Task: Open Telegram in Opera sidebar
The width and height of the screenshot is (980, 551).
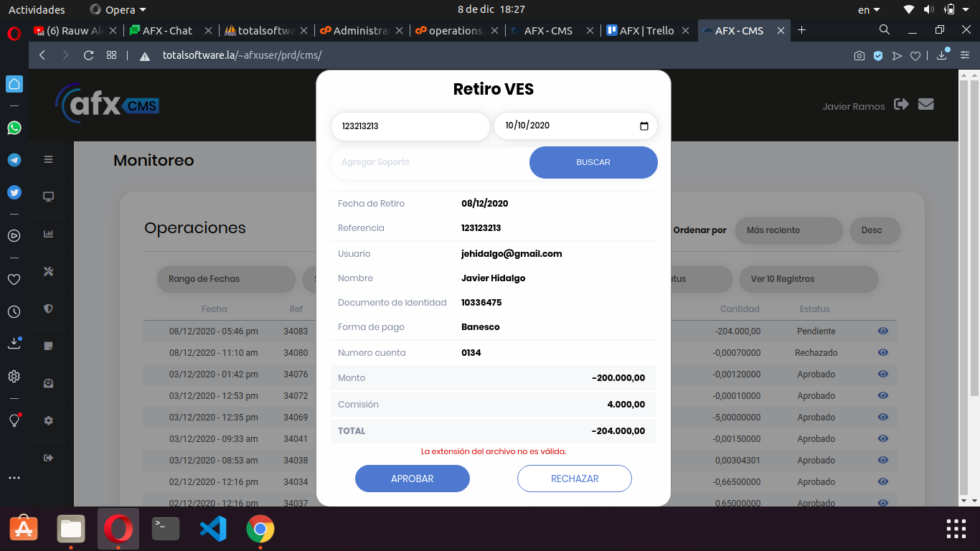Action: pos(14,160)
